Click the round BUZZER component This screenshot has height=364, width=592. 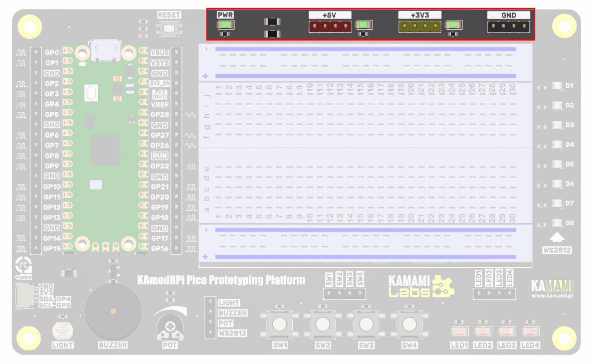(x=113, y=311)
